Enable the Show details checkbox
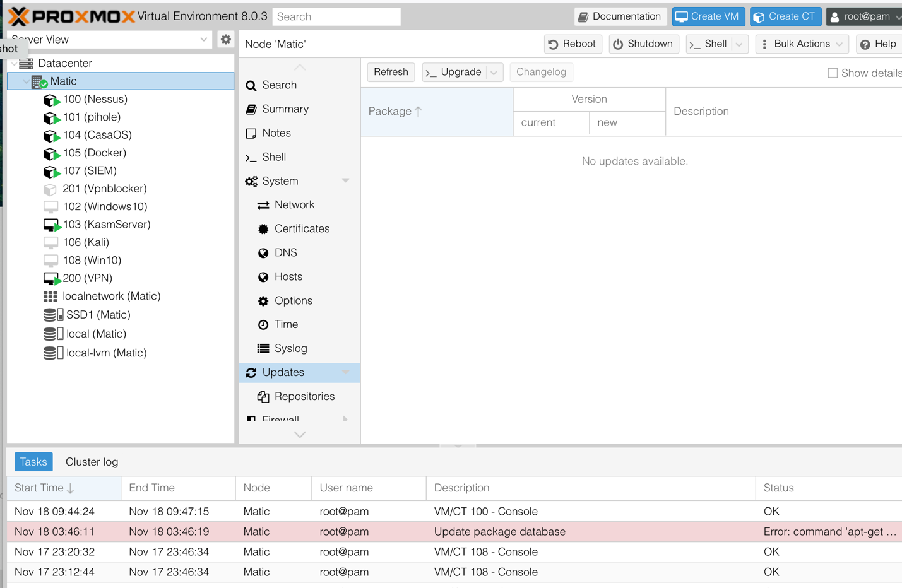This screenshot has height=588, width=902. [x=833, y=73]
